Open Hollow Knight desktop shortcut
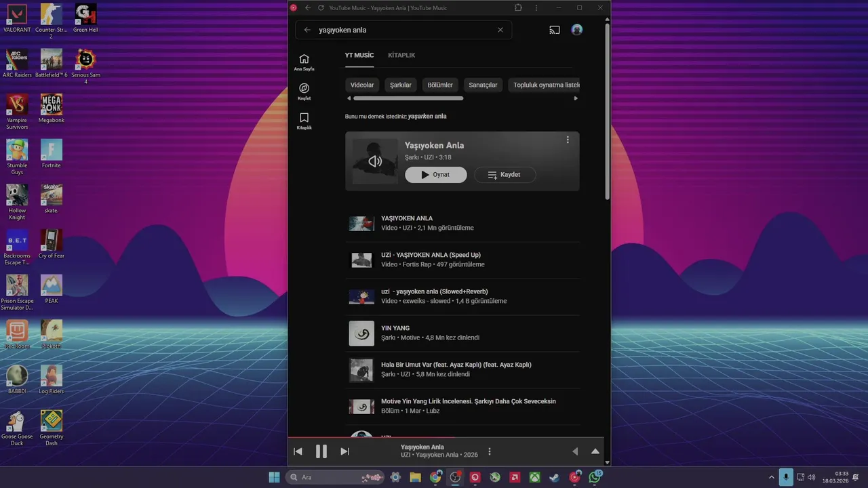This screenshot has height=488, width=868. [x=17, y=202]
